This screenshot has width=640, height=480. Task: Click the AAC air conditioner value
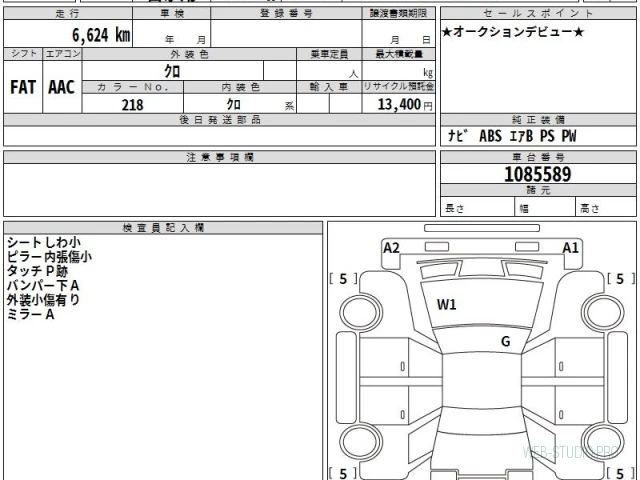(x=62, y=87)
